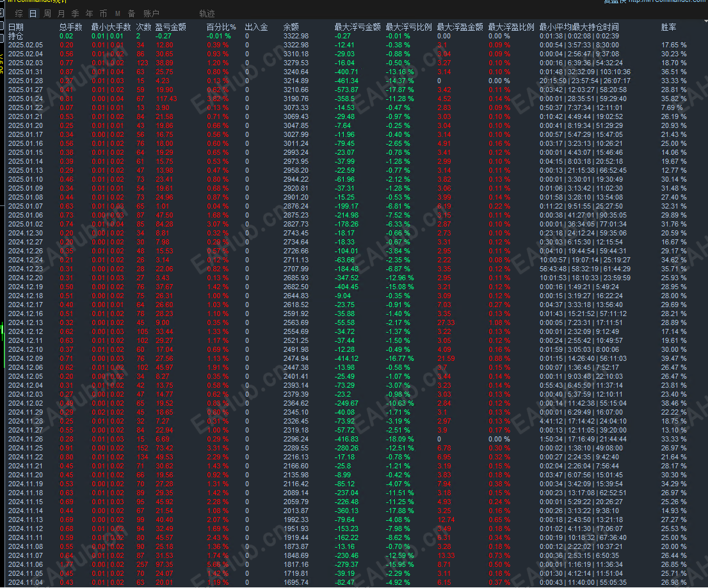Click balance 3214.89 in the 2025.01.28 row
The width and height of the screenshot is (708, 588).
[296, 81]
